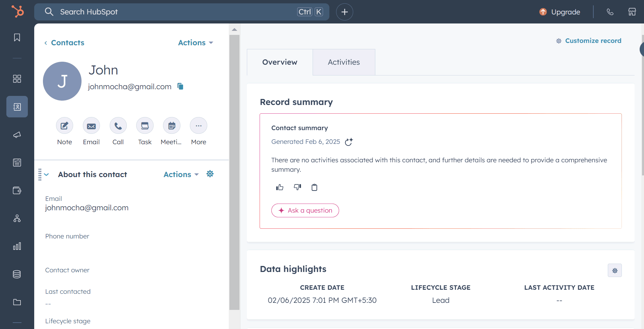Copy John's email address
Image resolution: width=644 pixels, height=329 pixels.
click(180, 86)
